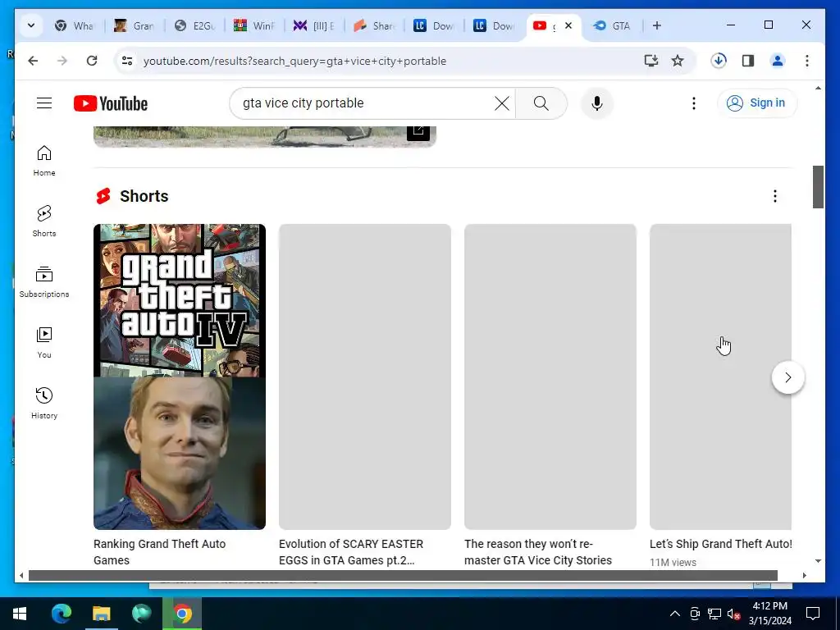Toggle the Chrome side panel icon

(x=748, y=61)
